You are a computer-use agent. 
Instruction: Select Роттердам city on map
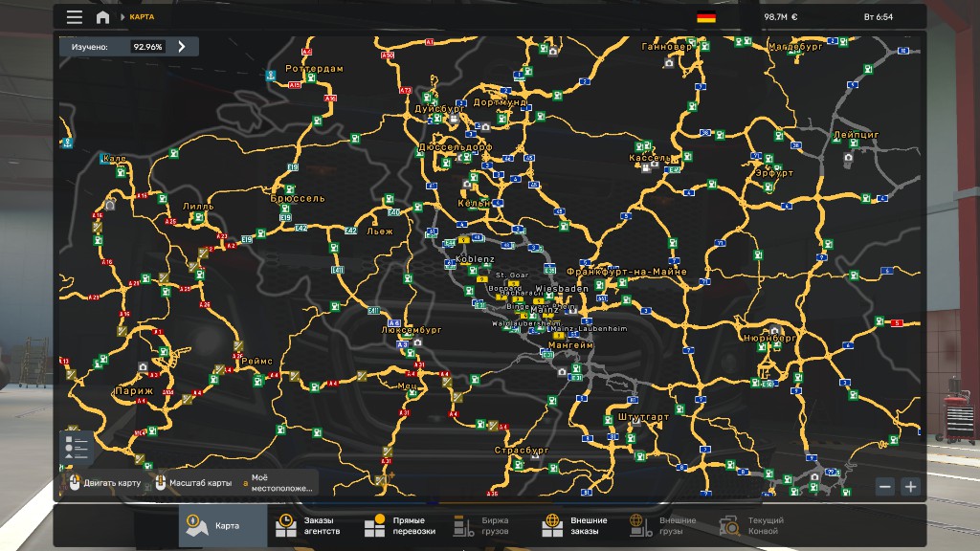[314, 69]
